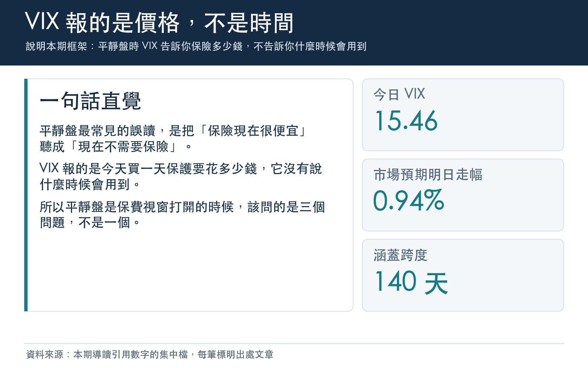
Task: Click the value '140 天'
Action: point(412,282)
